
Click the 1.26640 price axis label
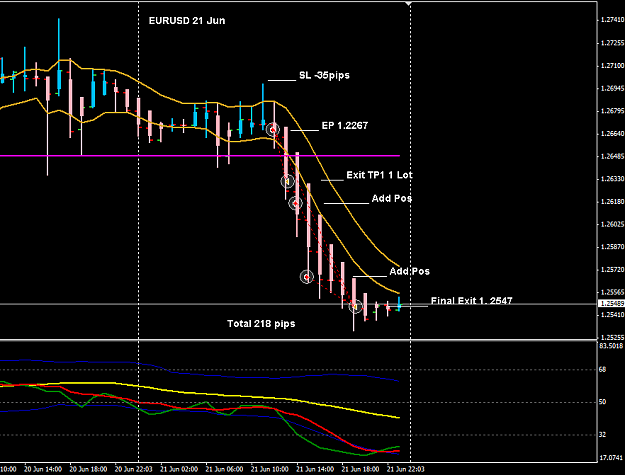pos(612,133)
